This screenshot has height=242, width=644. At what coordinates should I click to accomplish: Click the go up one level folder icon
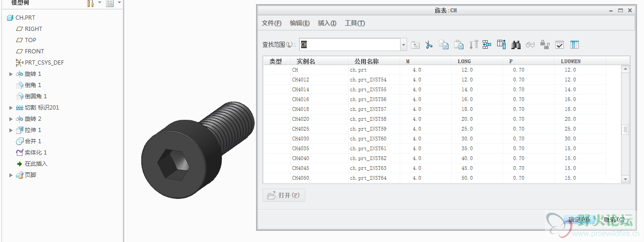[x=415, y=44]
